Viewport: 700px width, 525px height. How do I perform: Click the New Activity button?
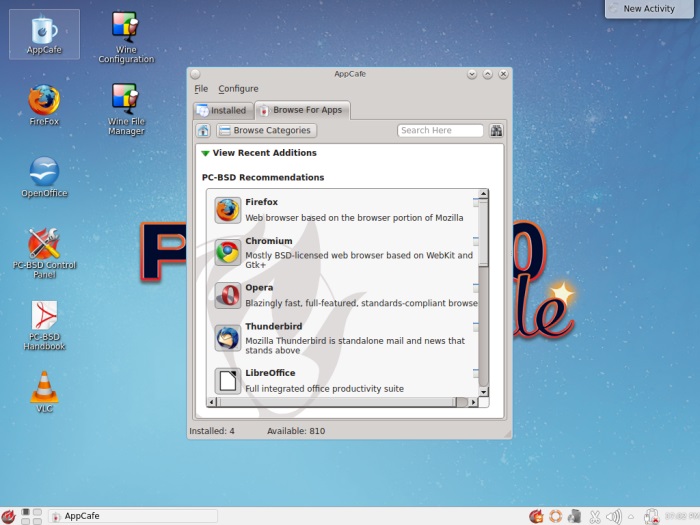[x=649, y=8]
